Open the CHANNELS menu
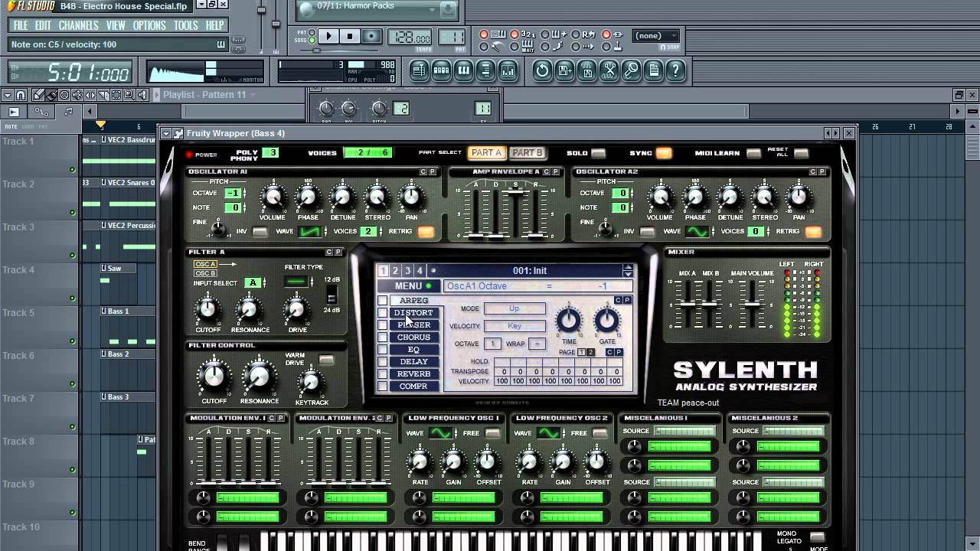This screenshot has height=551, width=980. point(78,25)
